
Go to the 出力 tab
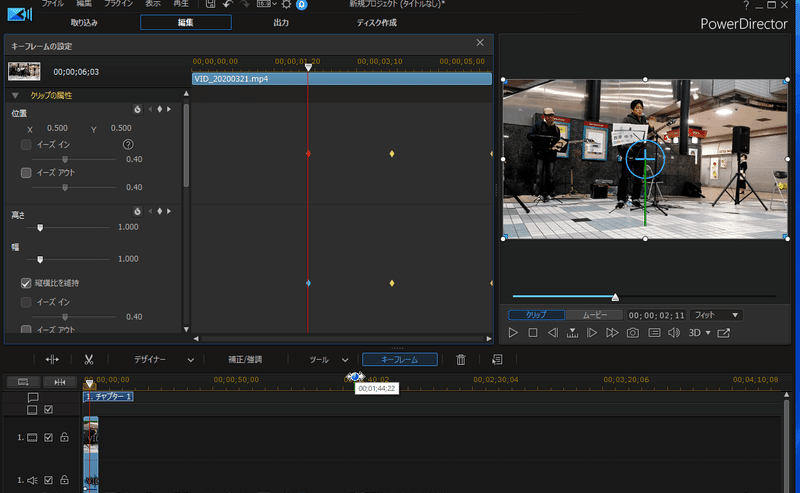[x=281, y=22]
